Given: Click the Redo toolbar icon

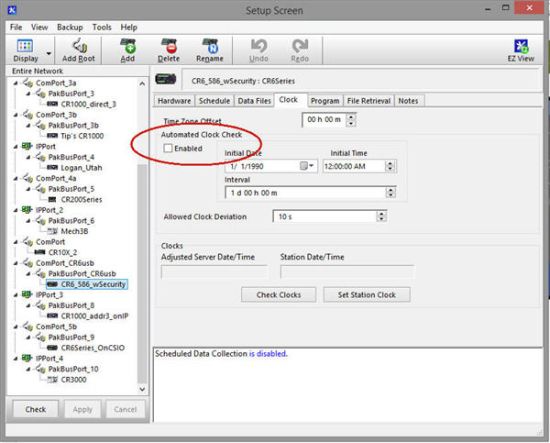Looking at the screenshot, I should click(x=300, y=50).
